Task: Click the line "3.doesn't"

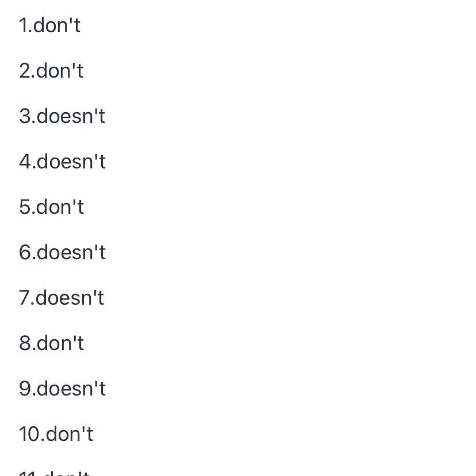Action: pyautogui.click(x=62, y=116)
